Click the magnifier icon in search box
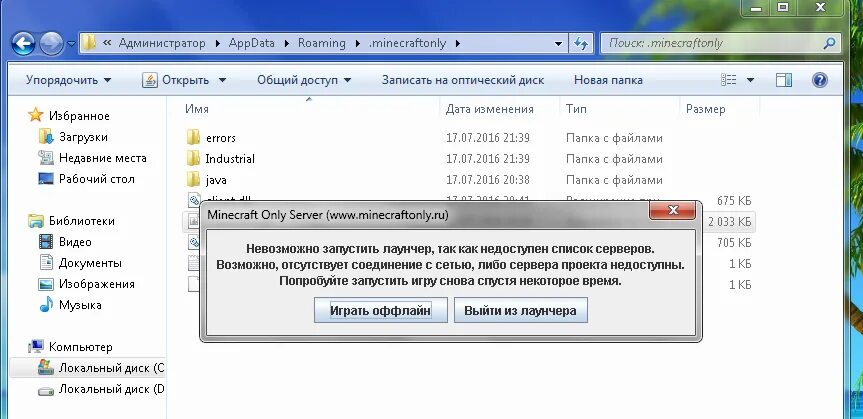863x419 pixels. click(829, 43)
